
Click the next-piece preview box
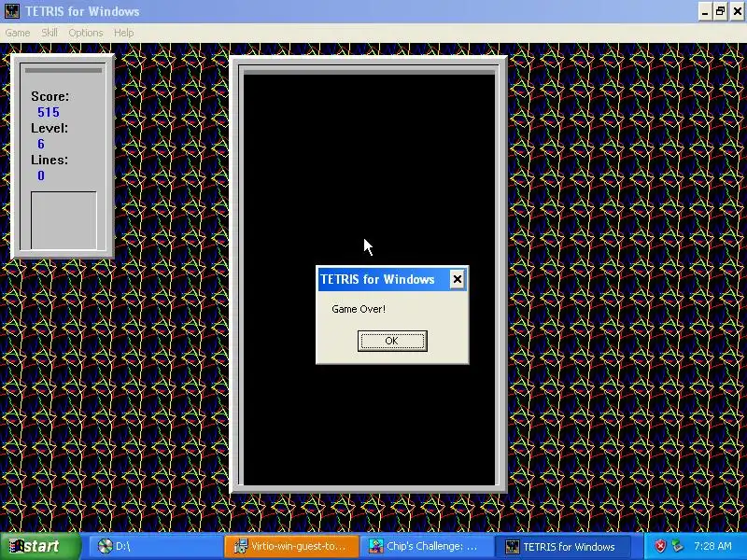[63, 220]
